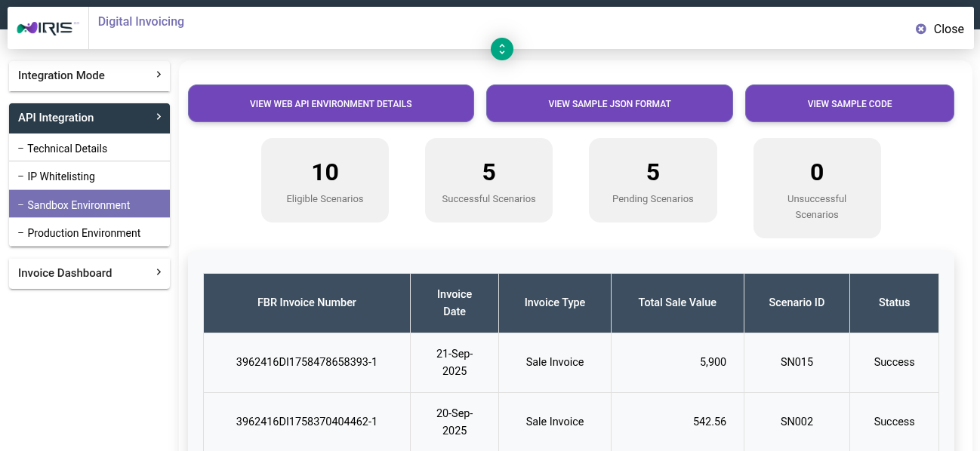Click Success status in SN015 row
This screenshot has height=451, width=980.
tap(894, 362)
